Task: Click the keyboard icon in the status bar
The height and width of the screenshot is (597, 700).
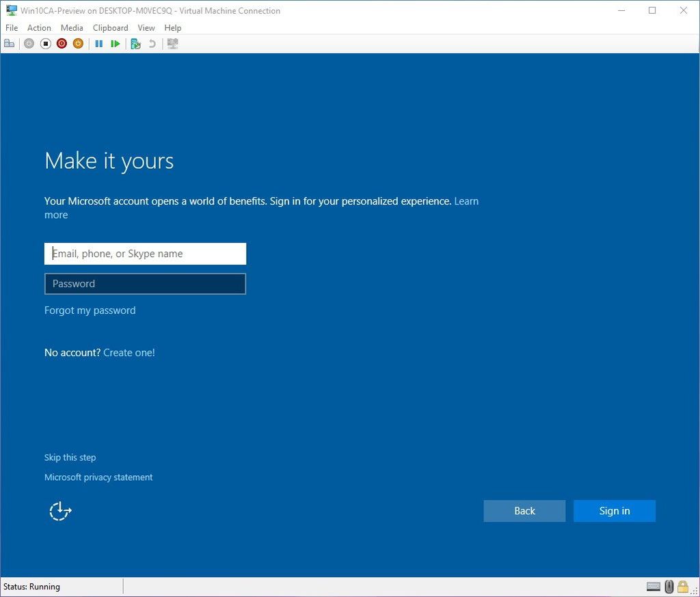Action: [x=654, y=587]
